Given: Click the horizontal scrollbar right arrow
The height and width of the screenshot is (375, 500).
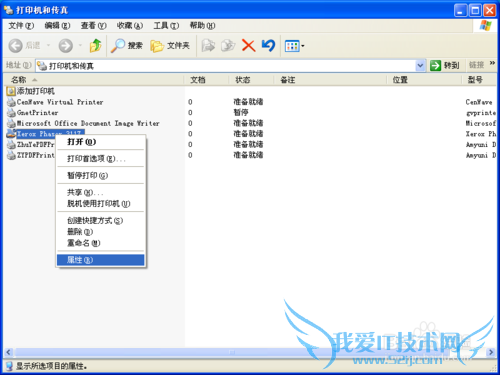Looking at the screenshot, I should coord(491,352).
